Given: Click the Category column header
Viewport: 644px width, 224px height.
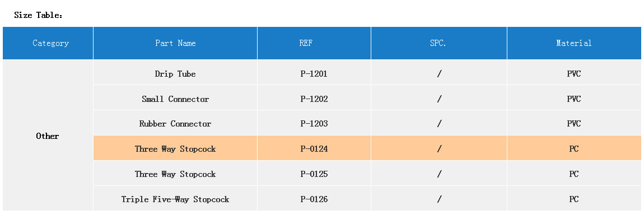Looking at the screenshot, I should tap(50, 43).
